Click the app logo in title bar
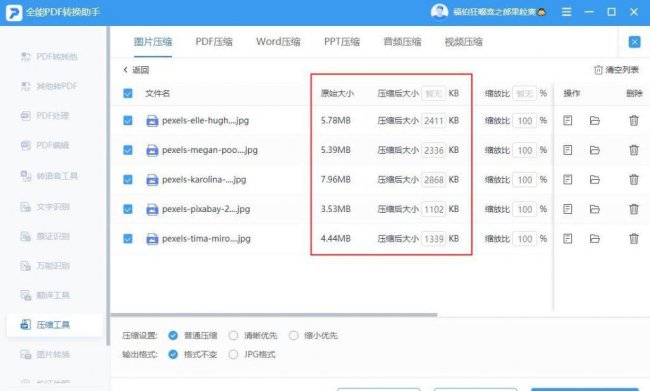 (13, 12)
